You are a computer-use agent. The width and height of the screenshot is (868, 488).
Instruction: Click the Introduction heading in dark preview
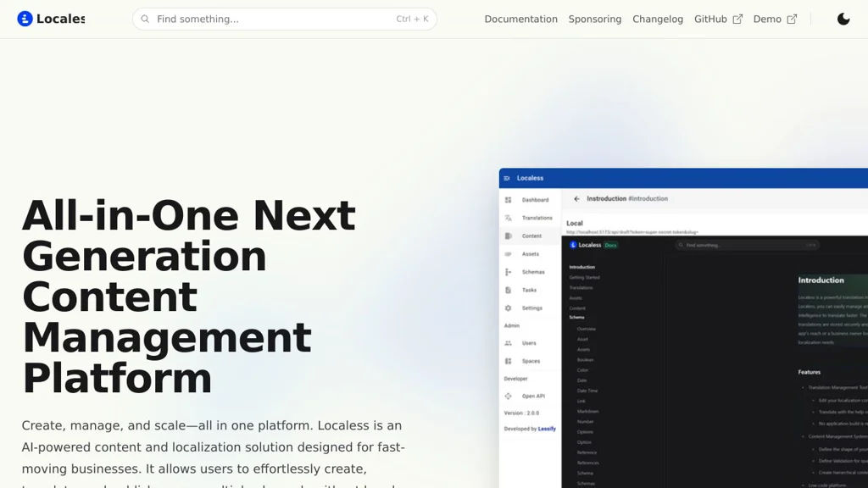[821, 280]
